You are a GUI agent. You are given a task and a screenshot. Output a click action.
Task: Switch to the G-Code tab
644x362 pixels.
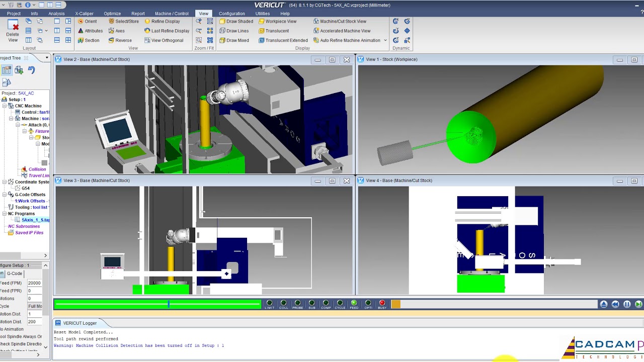[x=14, y=274]
